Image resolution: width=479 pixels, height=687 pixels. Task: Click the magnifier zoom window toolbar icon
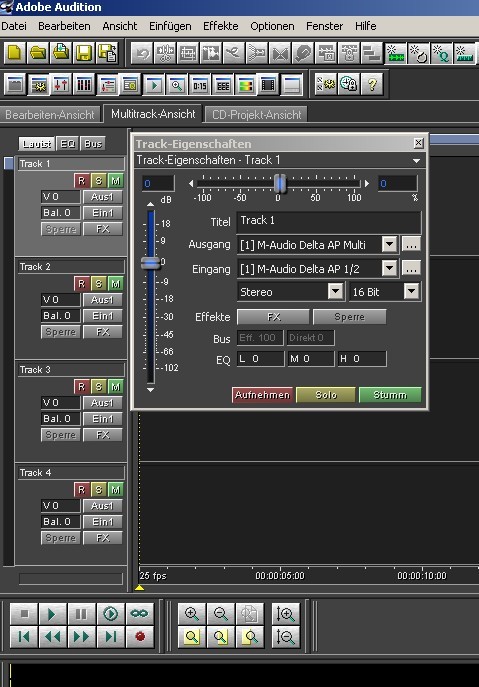177,84
